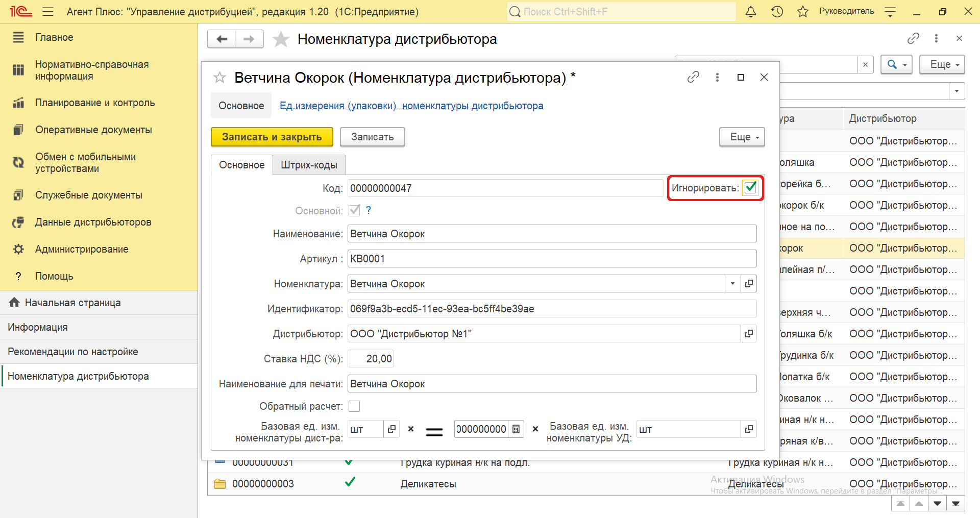Open Нормативно-справочная информация section
The height and width of the screenshot is (518, 980).
click(92, 70)
